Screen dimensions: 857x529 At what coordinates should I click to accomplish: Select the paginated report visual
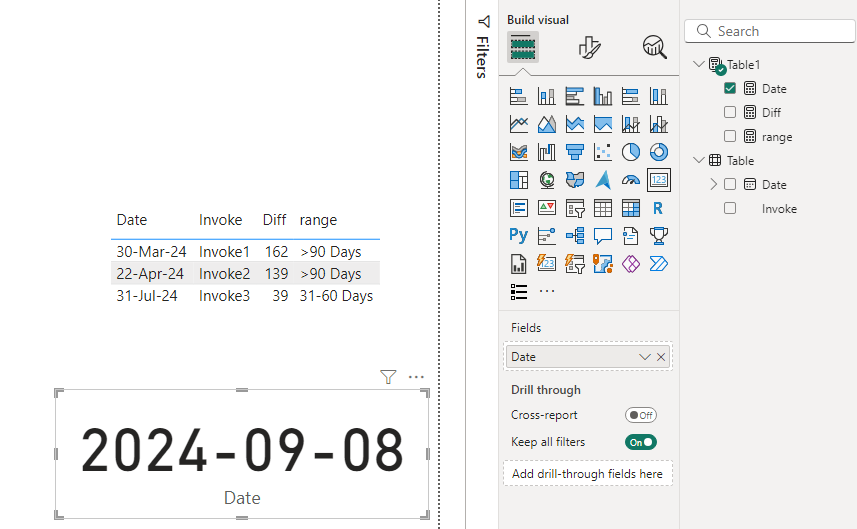click(x=519, y=264)
